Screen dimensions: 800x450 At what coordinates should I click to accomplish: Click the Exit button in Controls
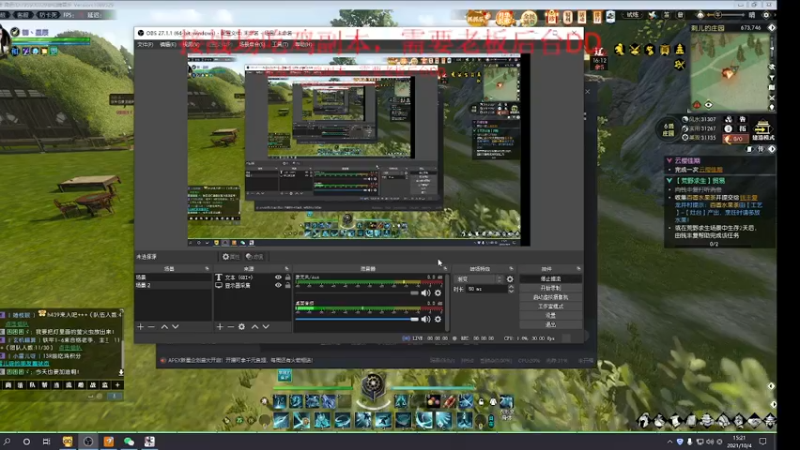(x=551, y=325)
